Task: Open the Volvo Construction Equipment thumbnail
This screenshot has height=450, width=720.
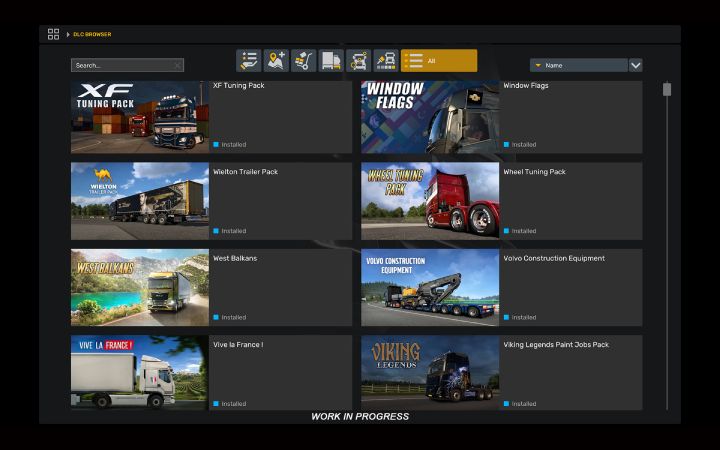Action: point(430,287)
